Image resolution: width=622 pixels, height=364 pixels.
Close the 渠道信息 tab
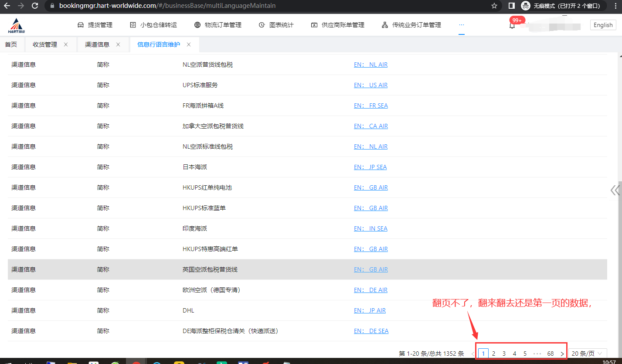pos(118,44)
